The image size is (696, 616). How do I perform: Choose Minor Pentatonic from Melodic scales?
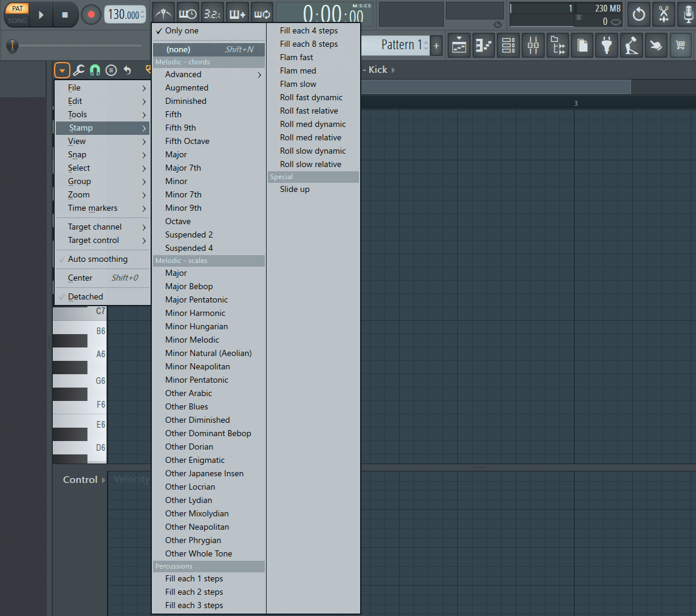pos(195,380)
